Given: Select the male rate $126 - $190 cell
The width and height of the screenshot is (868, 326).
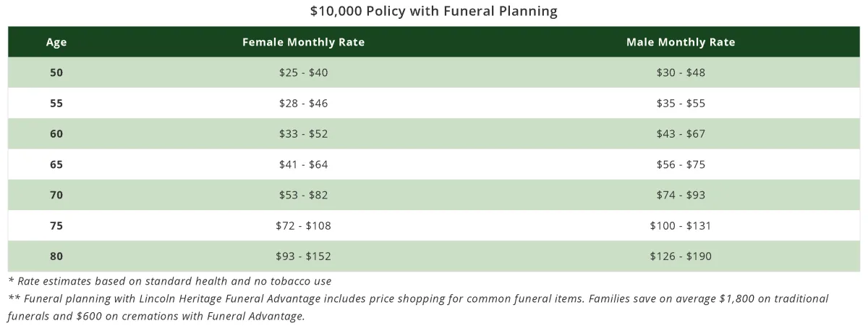Looking at the screenshot, I should coord(681,256).
